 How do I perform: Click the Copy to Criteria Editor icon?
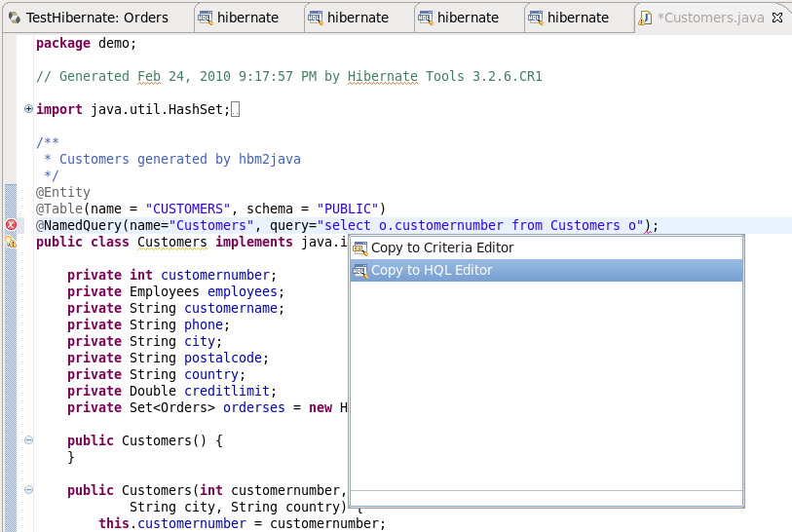coord(360,248)
